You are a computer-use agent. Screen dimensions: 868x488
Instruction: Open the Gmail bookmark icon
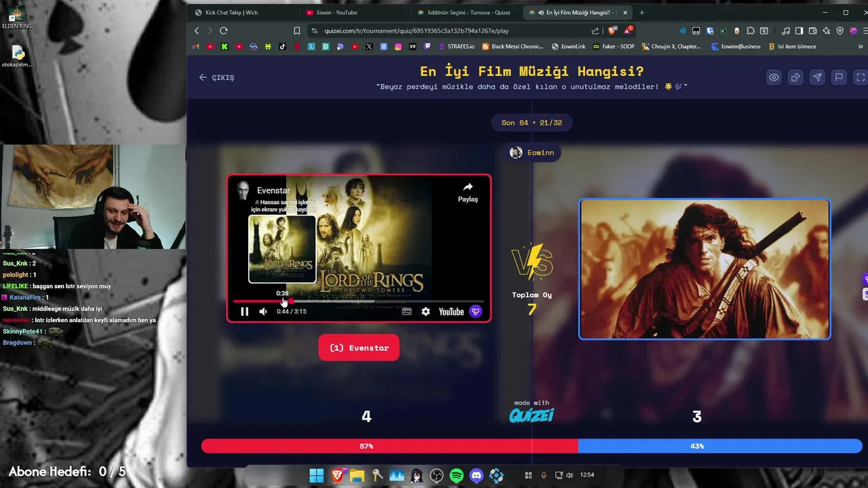195,47
